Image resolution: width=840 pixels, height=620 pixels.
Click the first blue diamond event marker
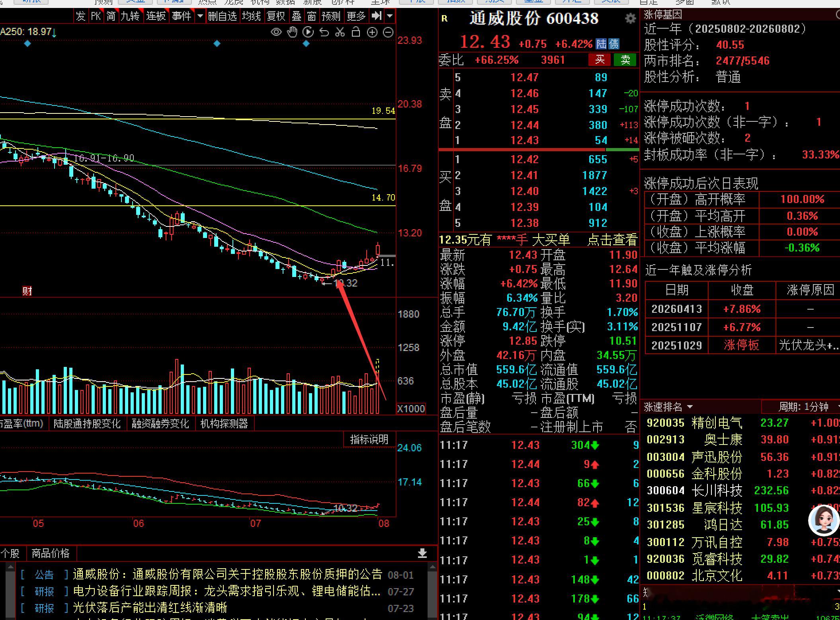[27, 44]
